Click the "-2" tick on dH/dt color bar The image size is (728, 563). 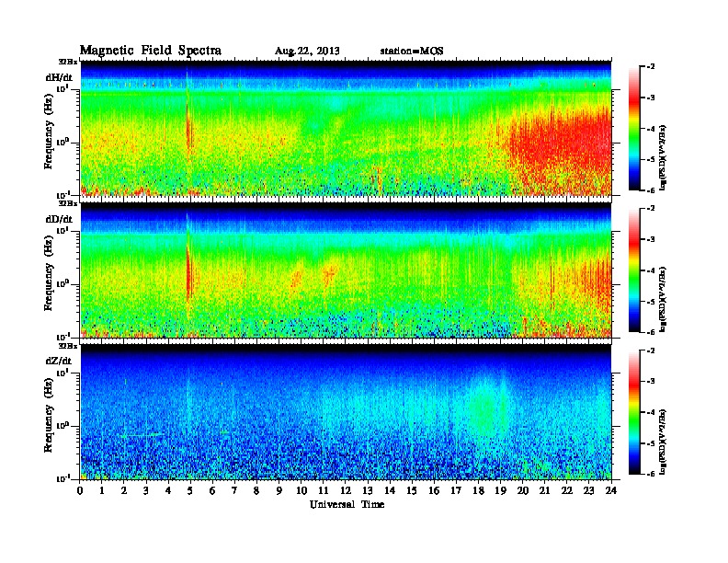(x=651, y=67)
